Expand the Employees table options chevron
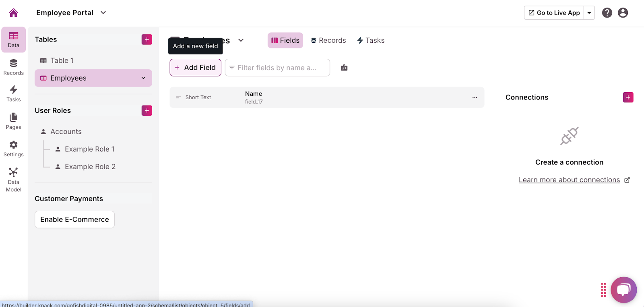Viewport: 644px width, 307px height. point(143,78)
